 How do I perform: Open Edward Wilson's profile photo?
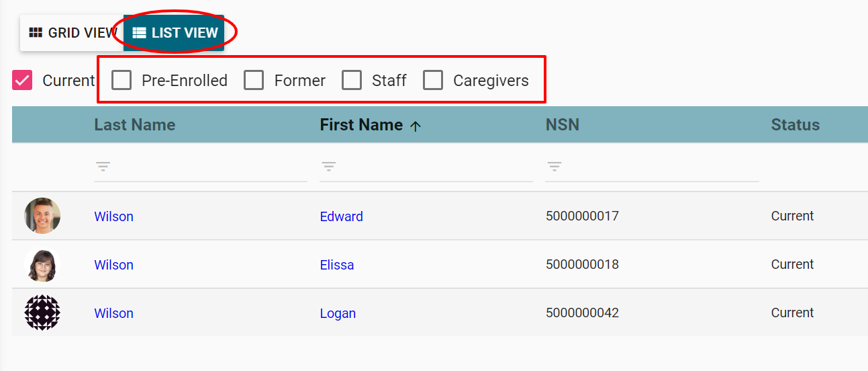pyautogui.click(x=42, y=216)
